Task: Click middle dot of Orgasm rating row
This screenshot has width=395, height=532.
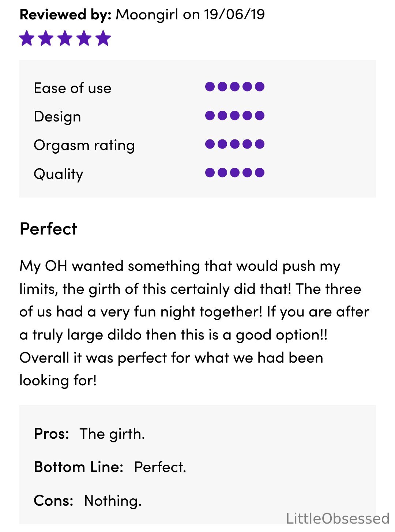Action: (235, 144)
